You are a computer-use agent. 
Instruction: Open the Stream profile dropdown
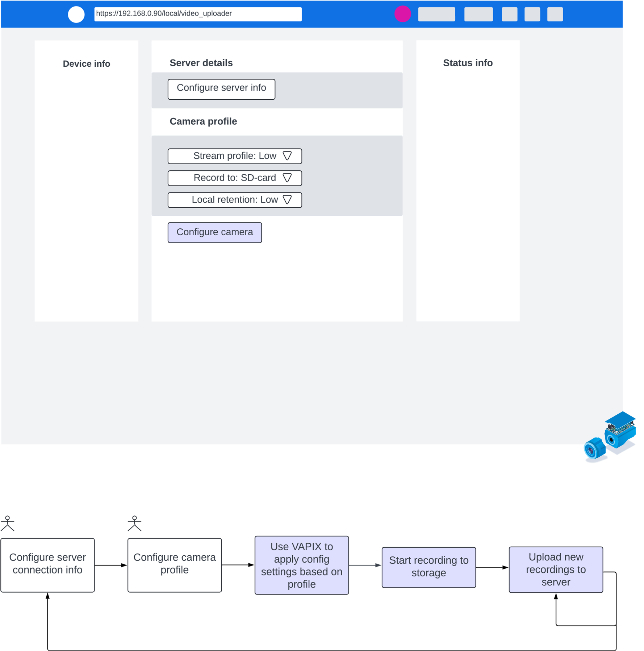click(x=235, y=156)
